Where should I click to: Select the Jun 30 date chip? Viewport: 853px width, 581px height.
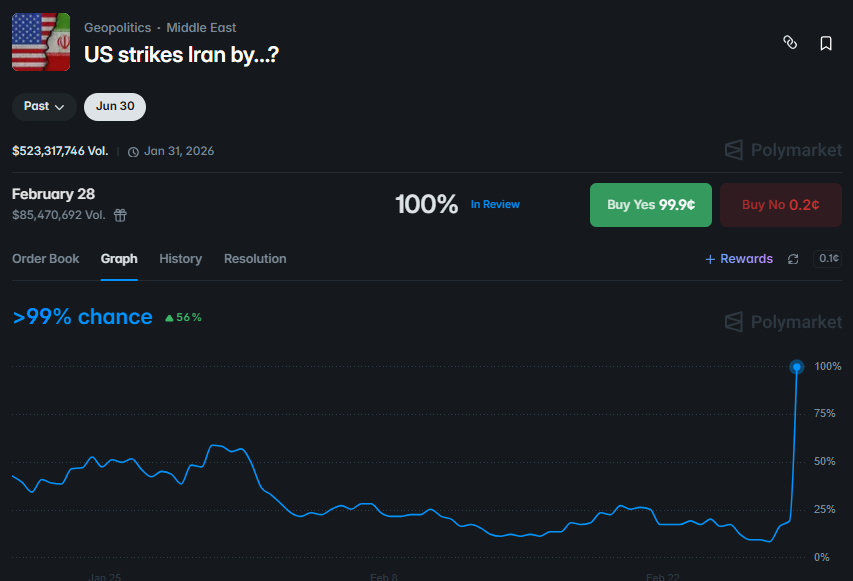tap(114, 105)
